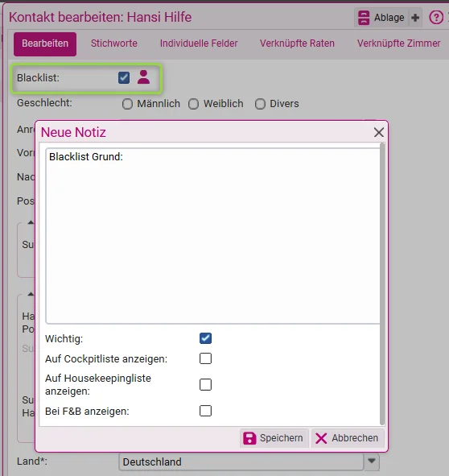
Task: Save the note with Speichern
Action: pyautogui.click(x=274, y=438)
